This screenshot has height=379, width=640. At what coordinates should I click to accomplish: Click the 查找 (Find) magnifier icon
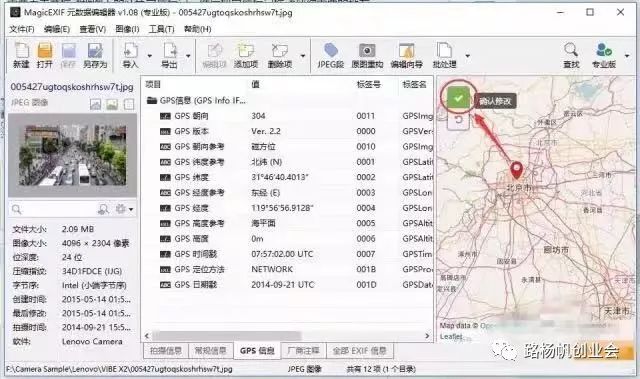click(571, 55)
